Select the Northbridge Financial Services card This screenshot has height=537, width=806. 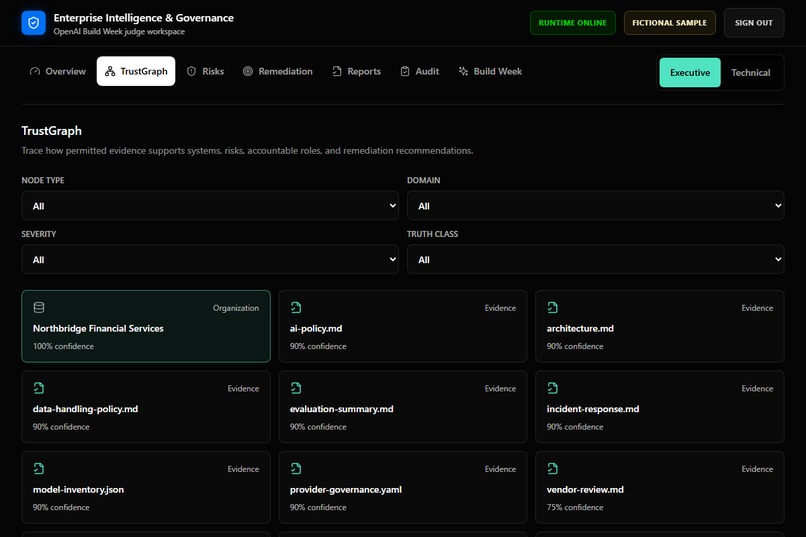[146, 326]
